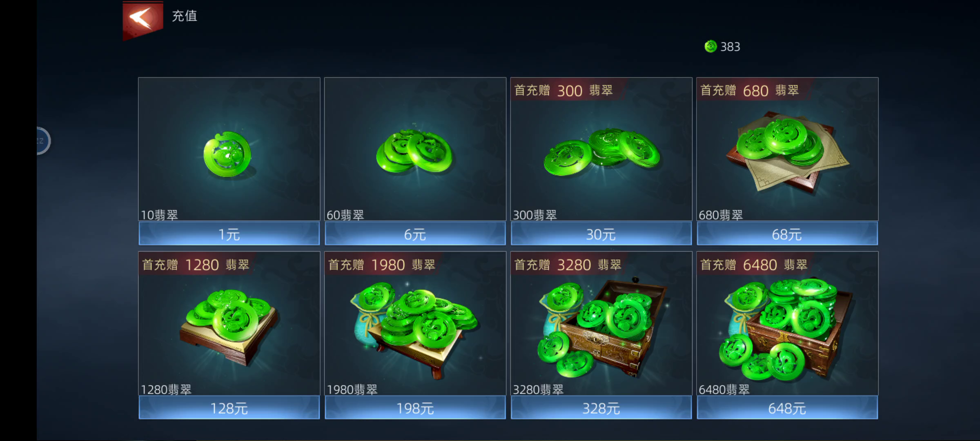Click the 198元 price button
Viewport: 980px width, 441px height.
[x=415, y=408]
